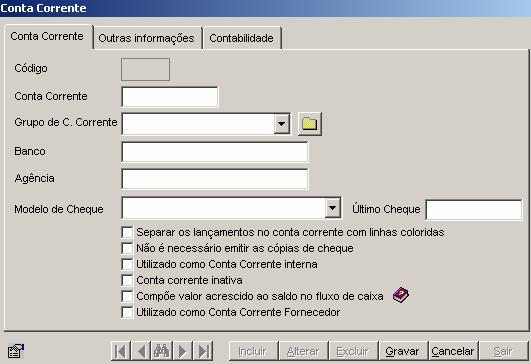Focus the Último Cheque input field

point(474,210)
